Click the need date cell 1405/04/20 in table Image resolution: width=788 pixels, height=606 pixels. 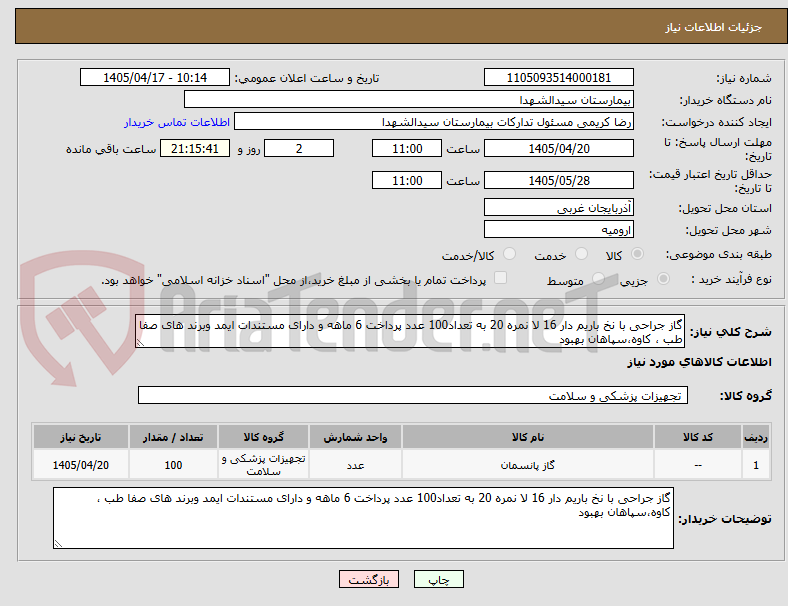(81, 465)
